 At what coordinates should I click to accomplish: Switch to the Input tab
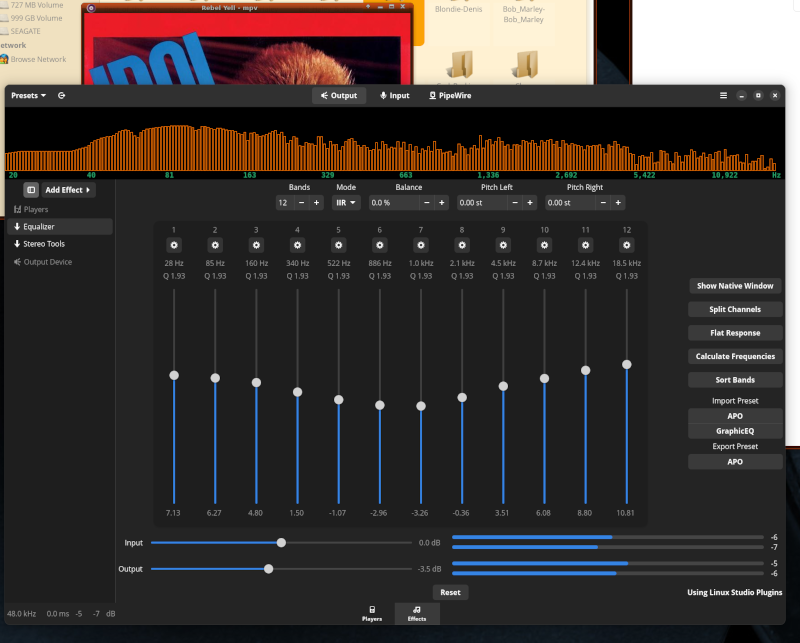click(394, 96)
